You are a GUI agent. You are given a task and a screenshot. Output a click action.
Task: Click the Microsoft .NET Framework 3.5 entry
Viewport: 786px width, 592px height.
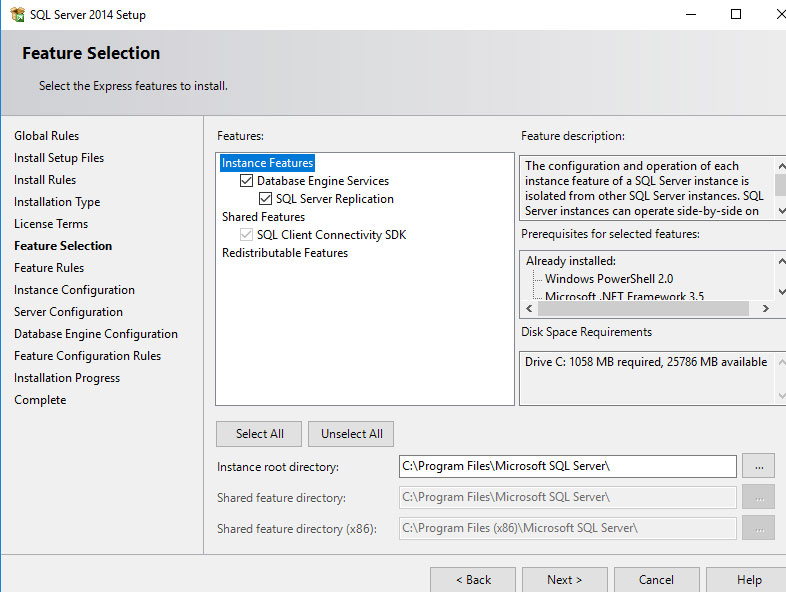coord(625,296)
